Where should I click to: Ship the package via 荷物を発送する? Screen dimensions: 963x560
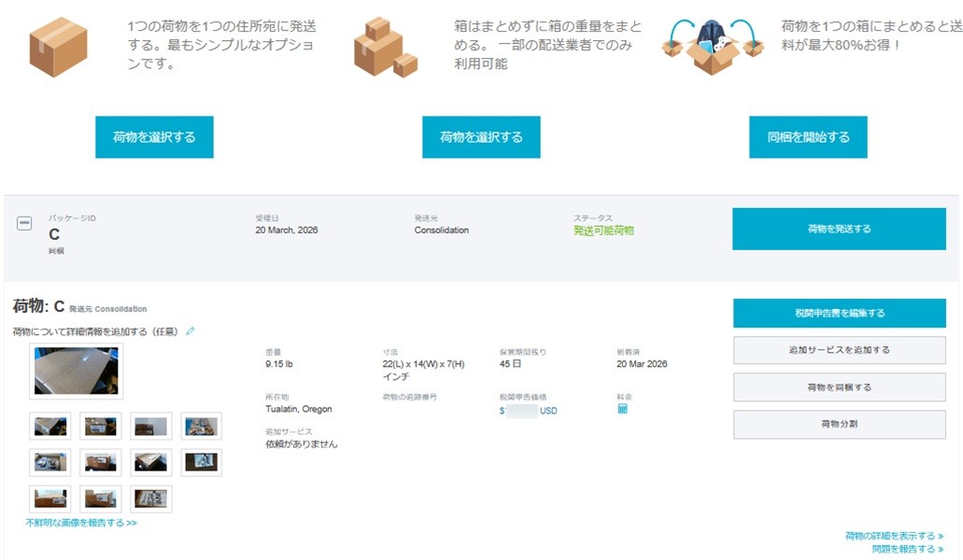(839, 229)
